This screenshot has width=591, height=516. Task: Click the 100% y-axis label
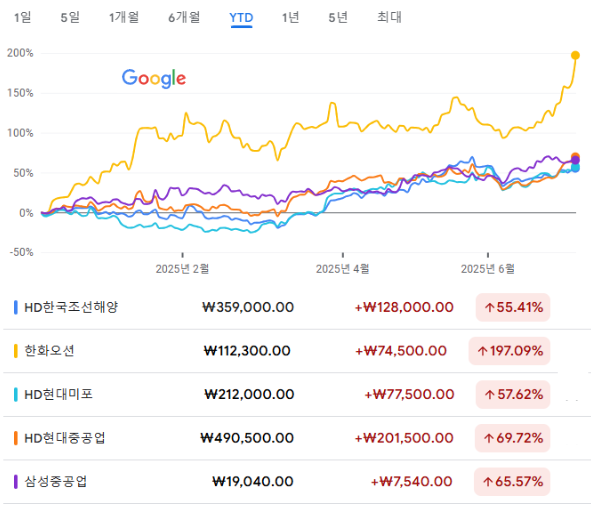pos(20,133)
